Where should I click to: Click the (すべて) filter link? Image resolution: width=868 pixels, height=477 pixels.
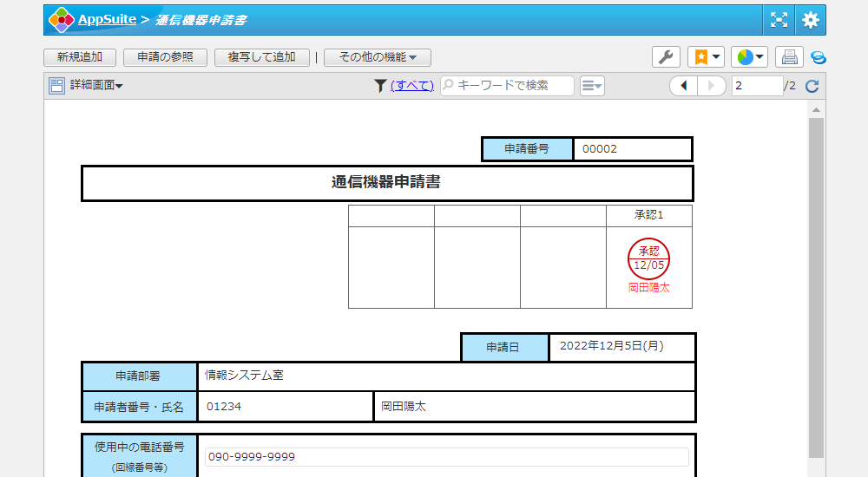pos(411,85)
